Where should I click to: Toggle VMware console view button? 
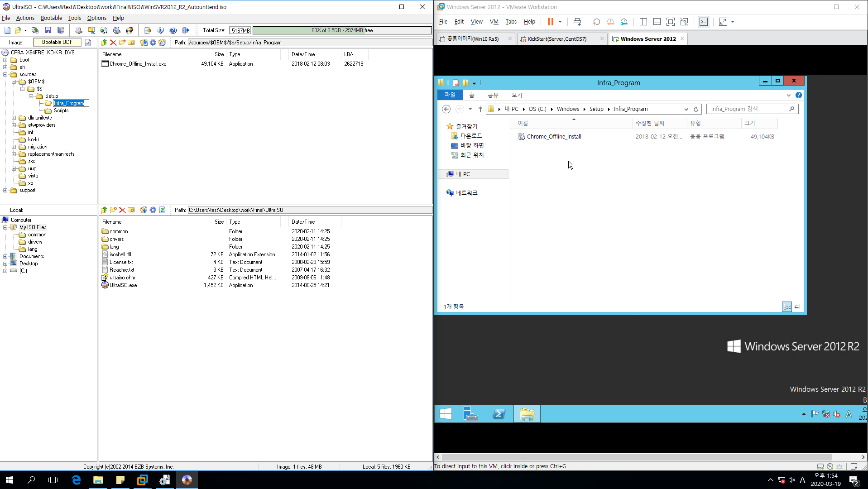(704, 22)
